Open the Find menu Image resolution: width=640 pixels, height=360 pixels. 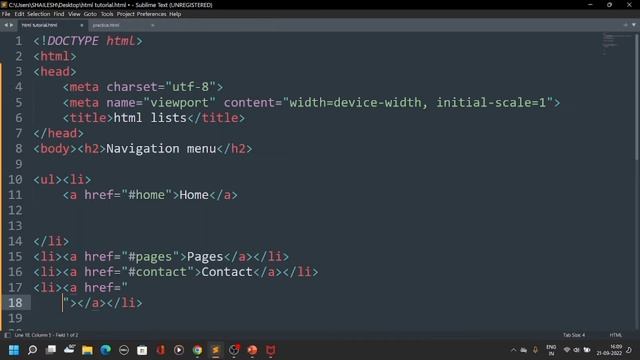point(59,14)
